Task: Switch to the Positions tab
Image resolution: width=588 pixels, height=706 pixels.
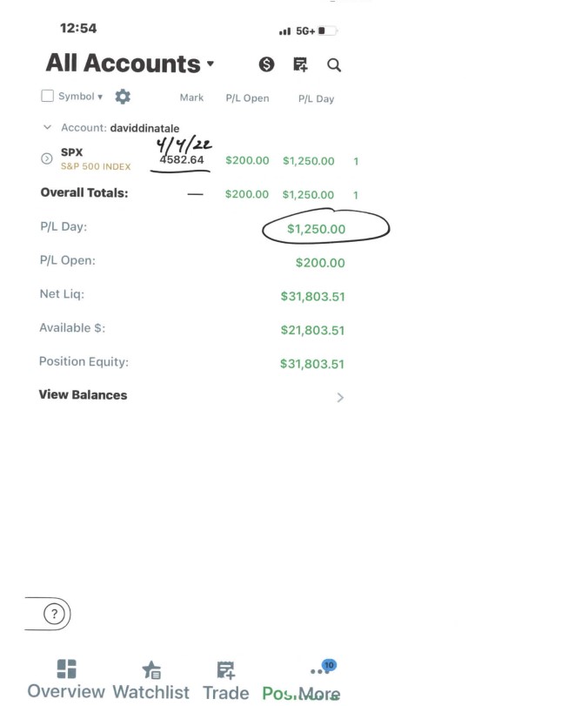Action: click(280, 694)
